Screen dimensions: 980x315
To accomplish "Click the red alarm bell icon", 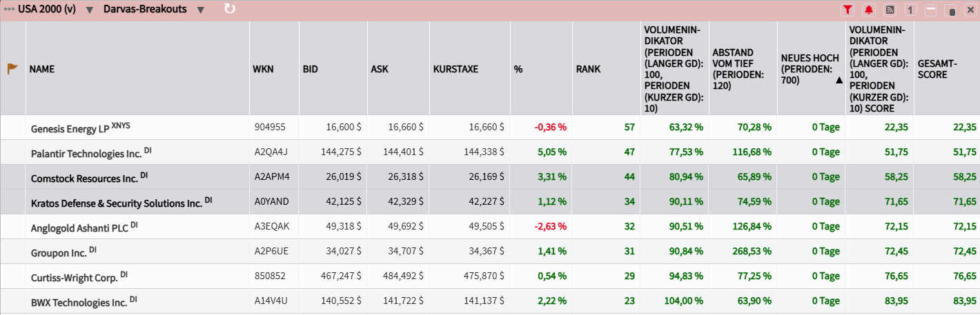I will 868,10.
